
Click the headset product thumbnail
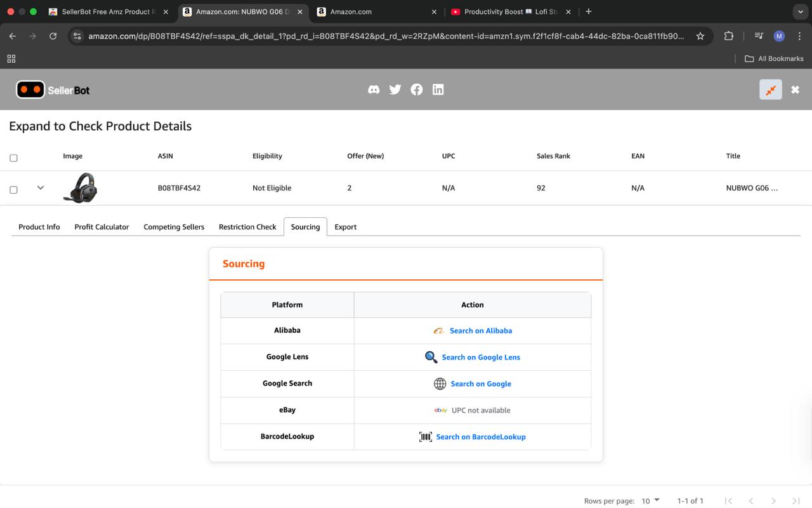tap(80, 188)
